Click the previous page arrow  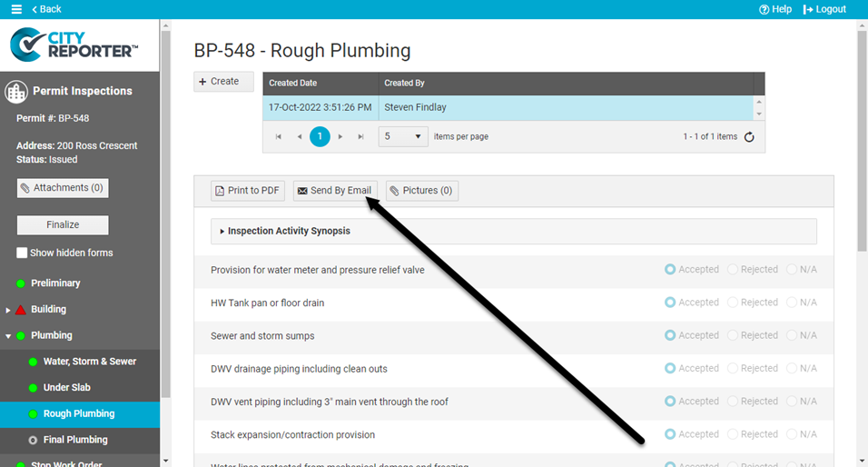[x=299, y=136]
